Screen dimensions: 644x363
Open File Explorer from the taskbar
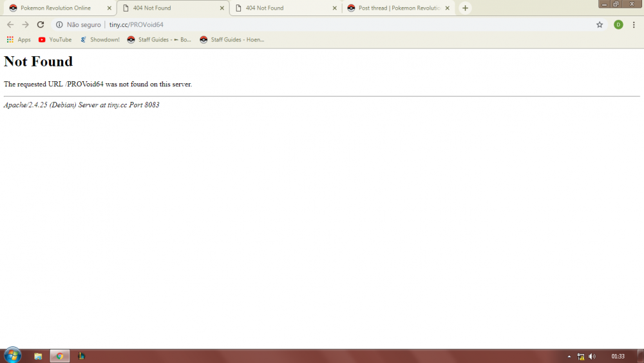tap(38, 356)
